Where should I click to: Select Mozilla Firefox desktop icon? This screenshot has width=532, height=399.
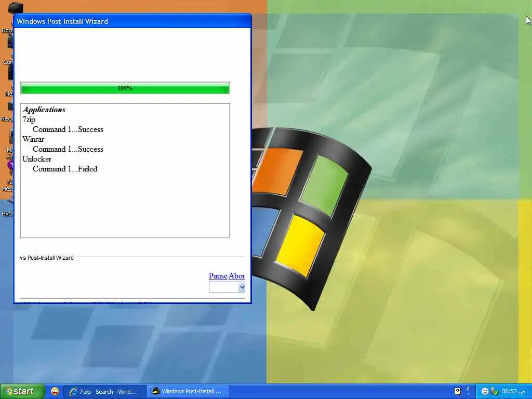[10, 144]
